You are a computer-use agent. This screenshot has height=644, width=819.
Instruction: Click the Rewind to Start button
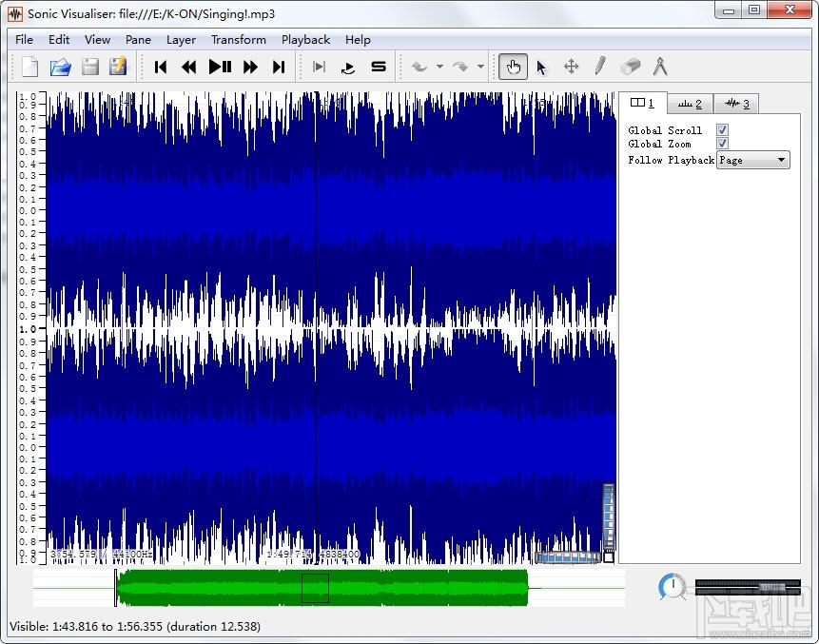[161, 67]
